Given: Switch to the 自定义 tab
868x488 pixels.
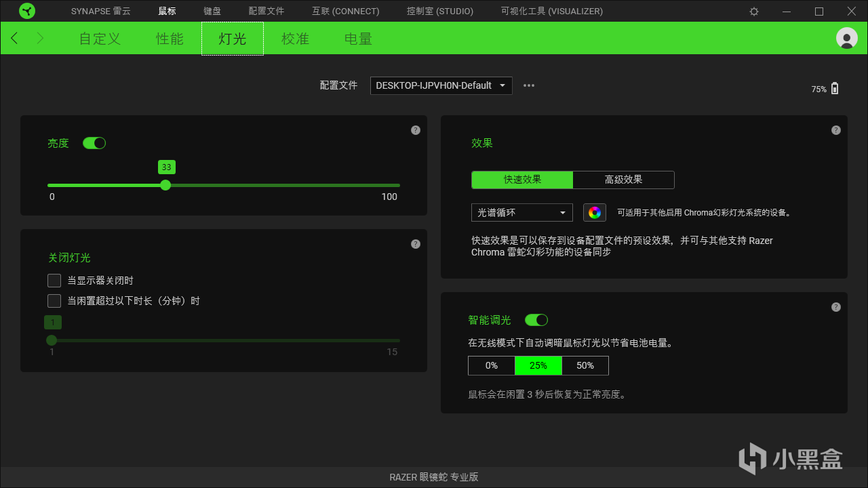Looking at the screenshot, I should coord(100,39).
